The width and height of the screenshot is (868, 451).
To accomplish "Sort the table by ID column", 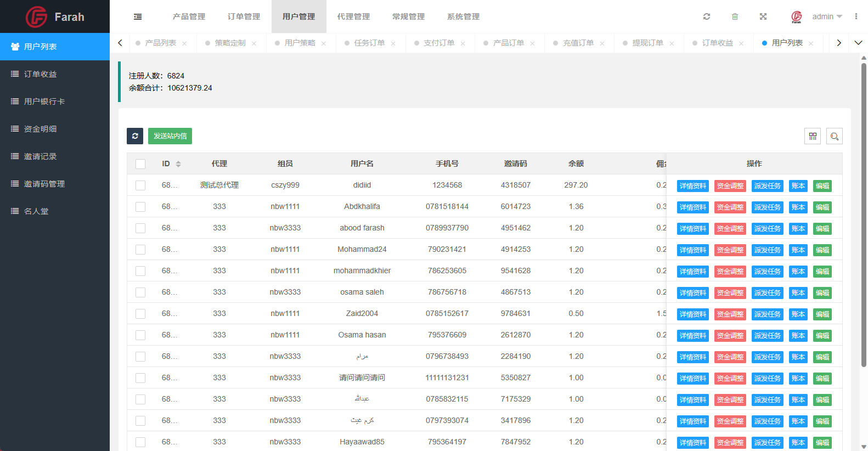I will 178,164.
